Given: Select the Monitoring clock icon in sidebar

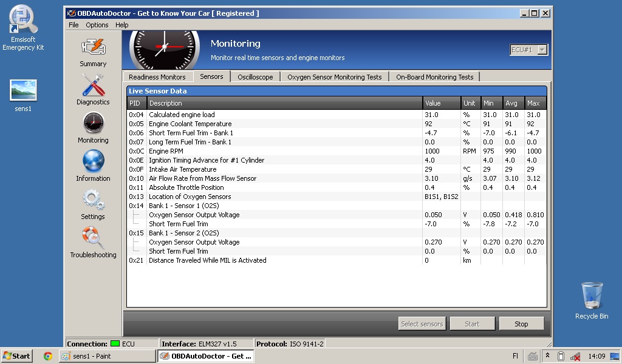Looking at the screenshot, I should pos(93,123).
